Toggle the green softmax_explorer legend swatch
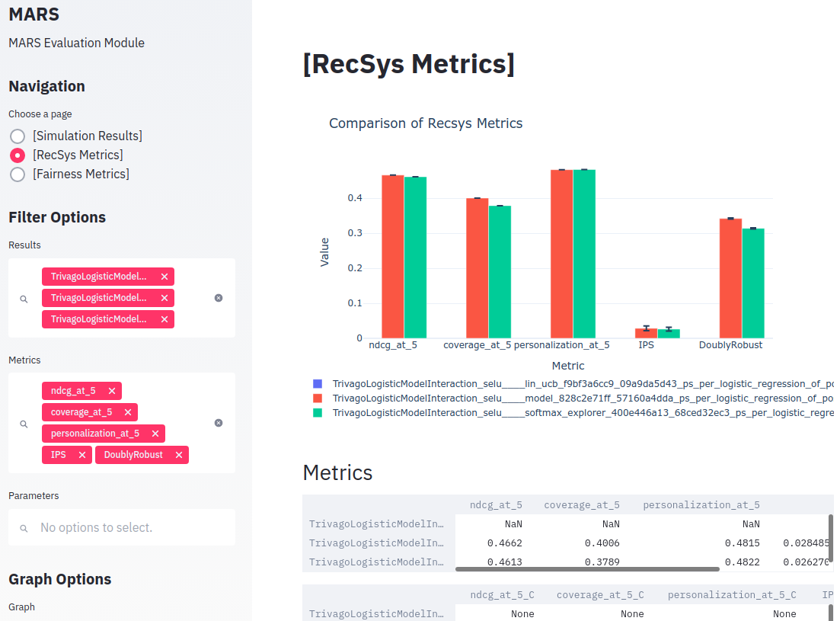840x621 pixels. [x=318, y=412]
